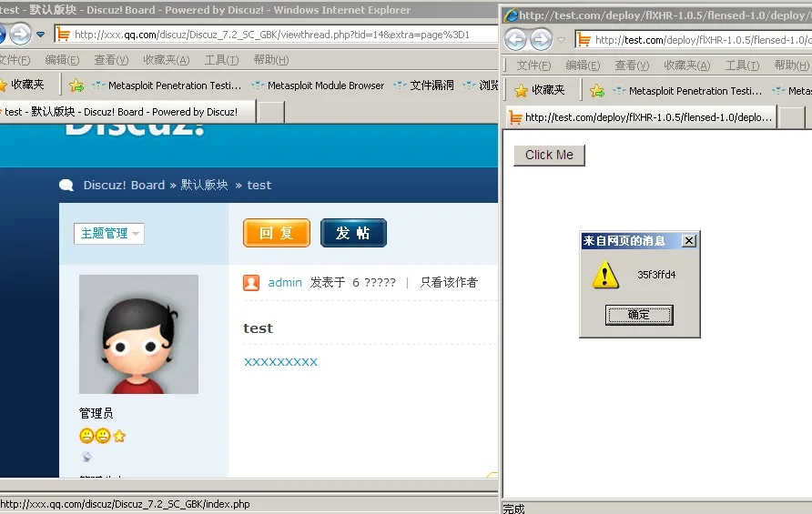
Task: Click address bar in right IE window
Action: (x=694, y=40)
